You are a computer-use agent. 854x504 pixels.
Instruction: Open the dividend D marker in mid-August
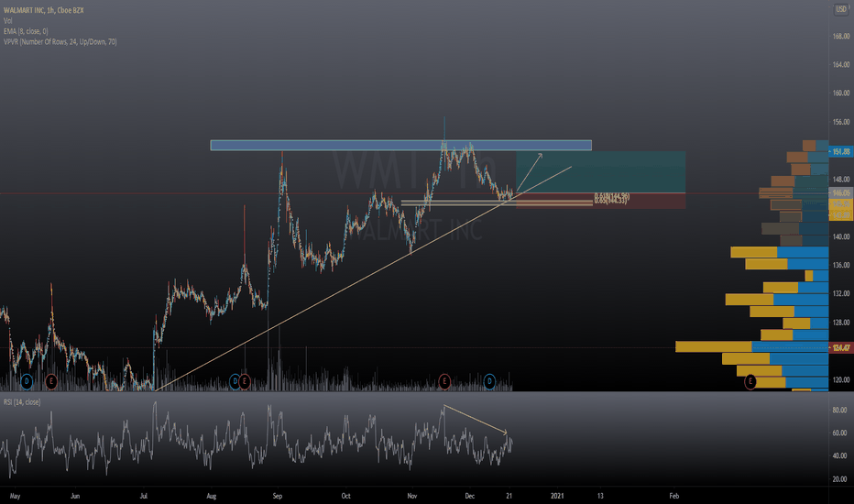pos(235,381)
